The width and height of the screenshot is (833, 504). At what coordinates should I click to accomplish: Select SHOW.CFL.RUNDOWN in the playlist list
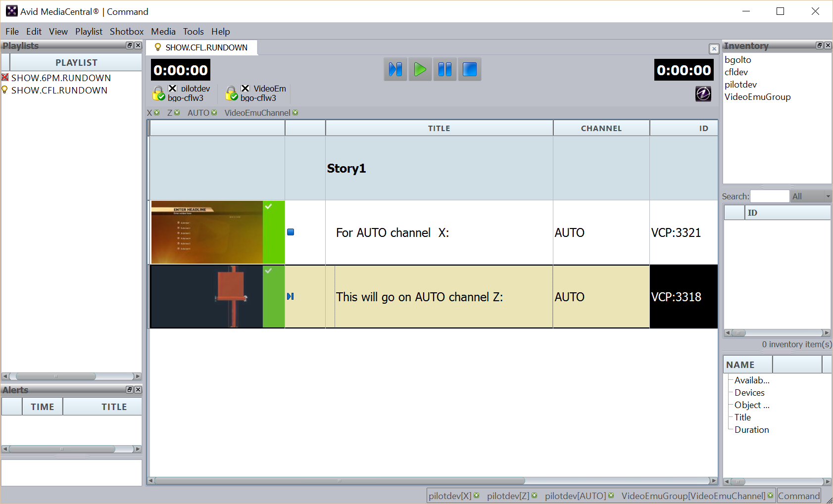coord(59,90)
